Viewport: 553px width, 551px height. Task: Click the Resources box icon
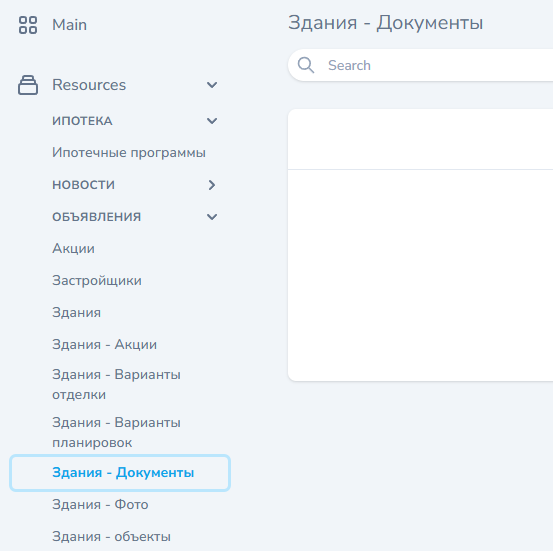coord(28,85)
